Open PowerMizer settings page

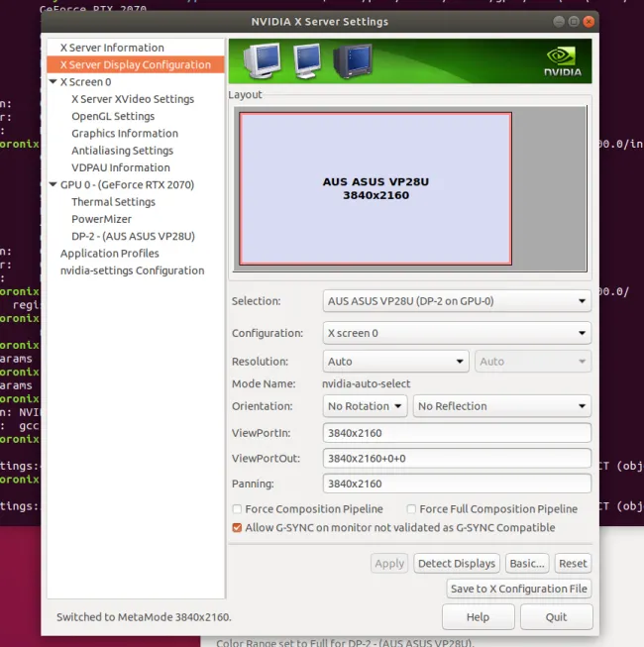[x=101, y=219]
